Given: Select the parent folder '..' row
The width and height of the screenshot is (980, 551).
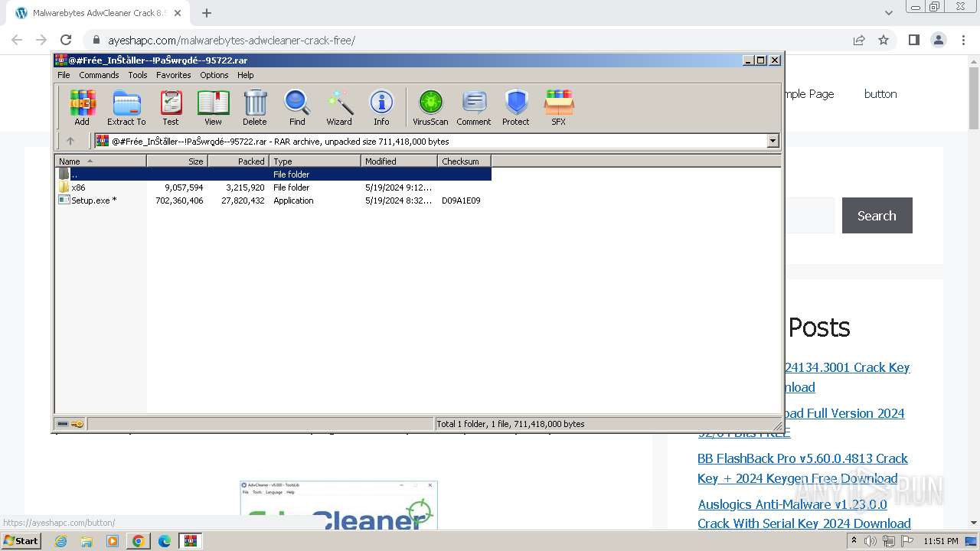Looking at the screenshot, I should [273, 174].
